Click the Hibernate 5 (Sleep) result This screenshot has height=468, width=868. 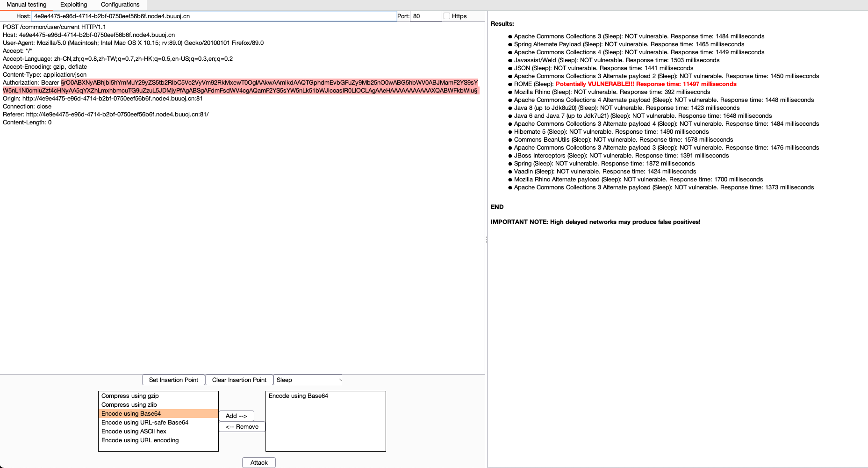(611, 132)
